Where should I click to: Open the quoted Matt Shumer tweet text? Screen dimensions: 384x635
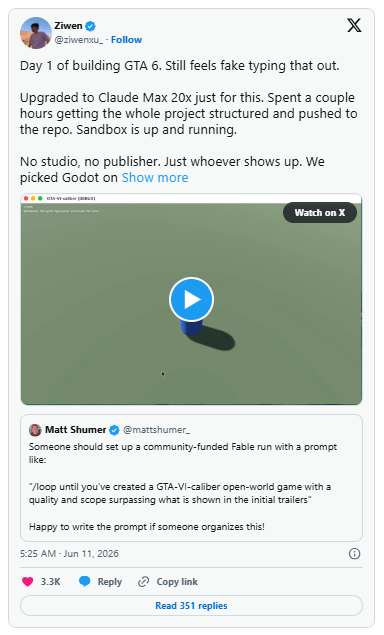click(183, 486)
